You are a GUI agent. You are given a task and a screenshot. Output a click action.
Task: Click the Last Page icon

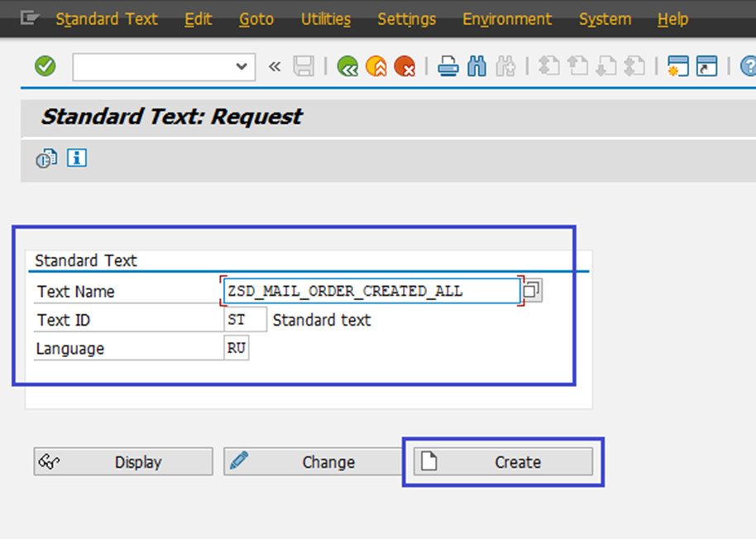click(x=634, y=66)
